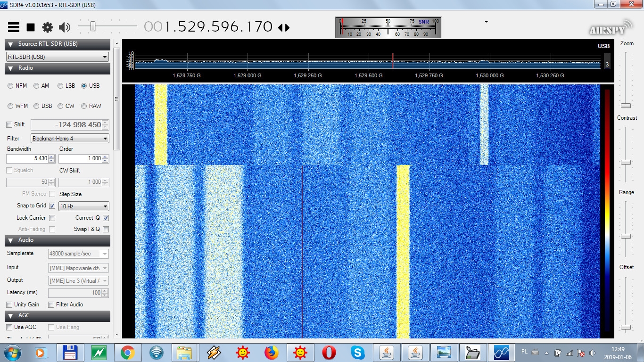Image resolution: width=644 pixels, height=362 pixels.
Task: Toggle the Correct IQ checkbox
Action: [x=106, y=218]
